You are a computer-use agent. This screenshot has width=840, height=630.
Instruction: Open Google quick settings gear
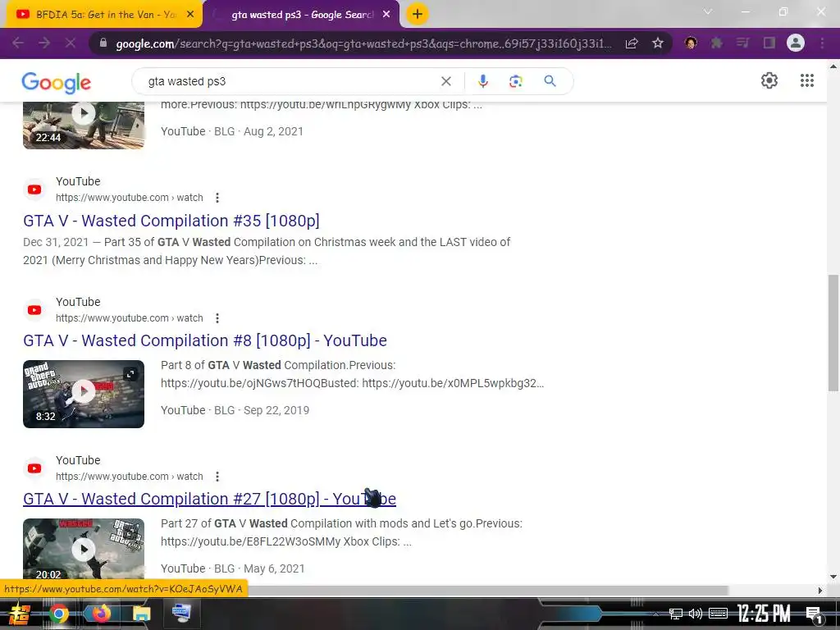coord(769,81)
